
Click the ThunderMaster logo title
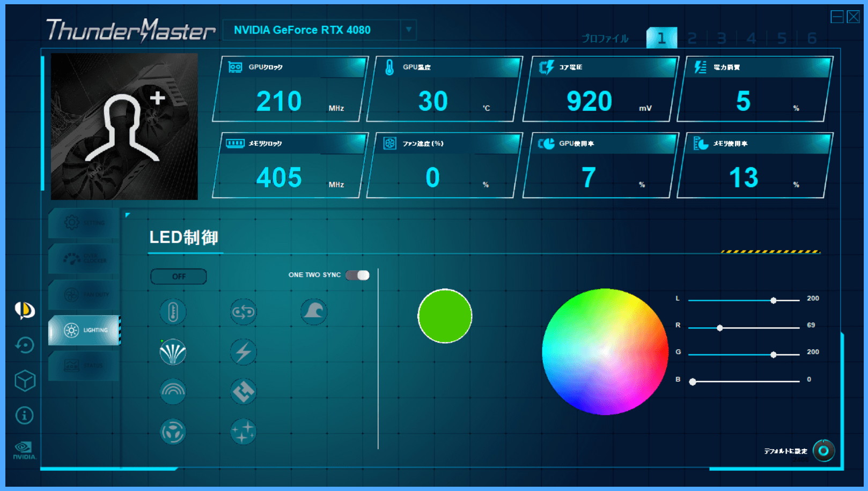tap(131, 30)
